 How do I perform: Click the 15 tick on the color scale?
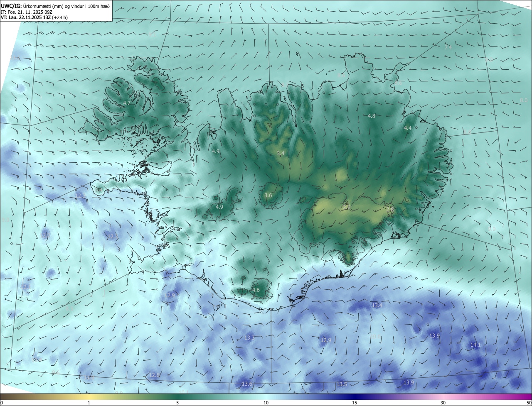pos(355,403)
